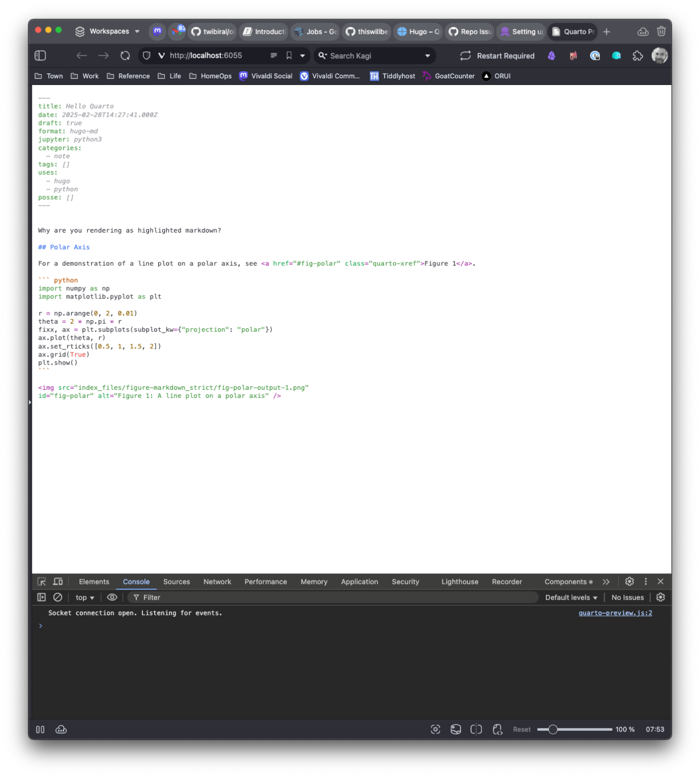The image size is (700, 777).
Task: Go forward to next page
Action: [103, 55]
